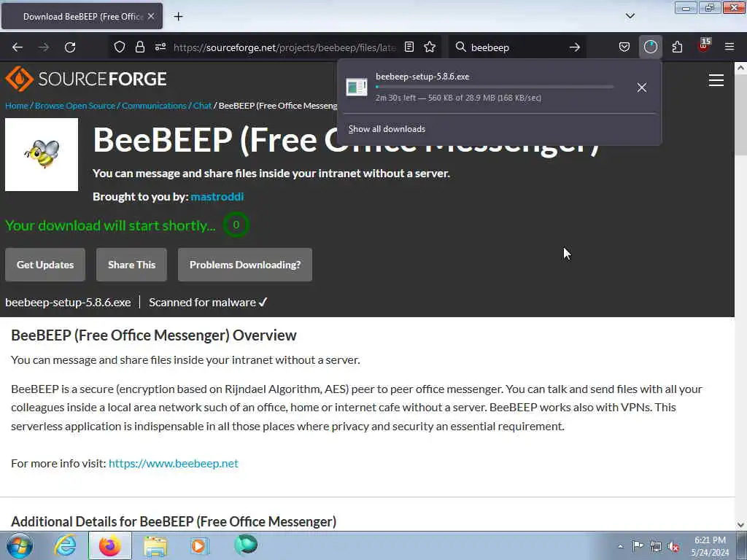Open Windows Explorer folder from taskbar
Screen dimensions: 747x560
pos(155,545)
